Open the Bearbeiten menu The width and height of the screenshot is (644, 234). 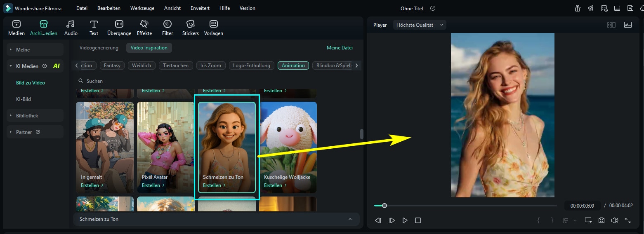point(109,8)
